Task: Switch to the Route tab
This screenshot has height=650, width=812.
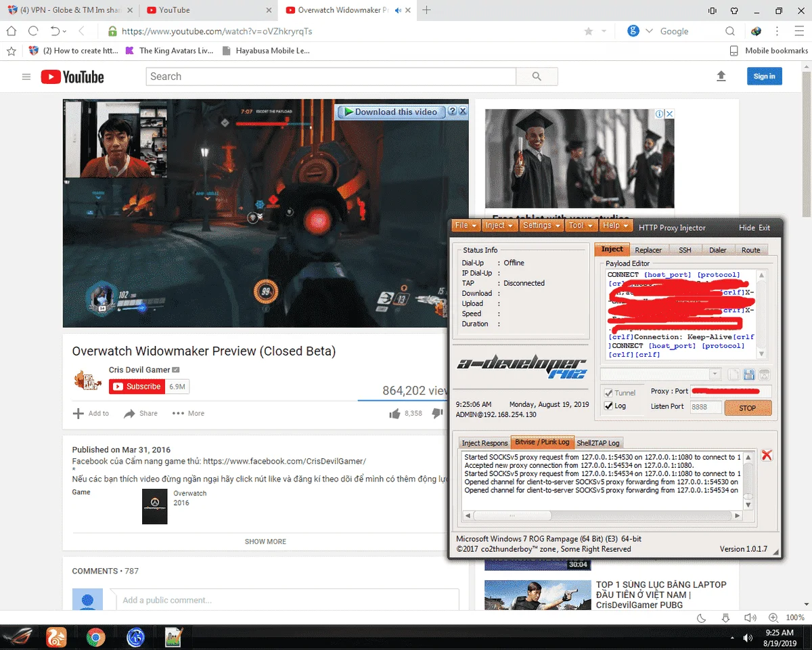Action: point(750,250)
